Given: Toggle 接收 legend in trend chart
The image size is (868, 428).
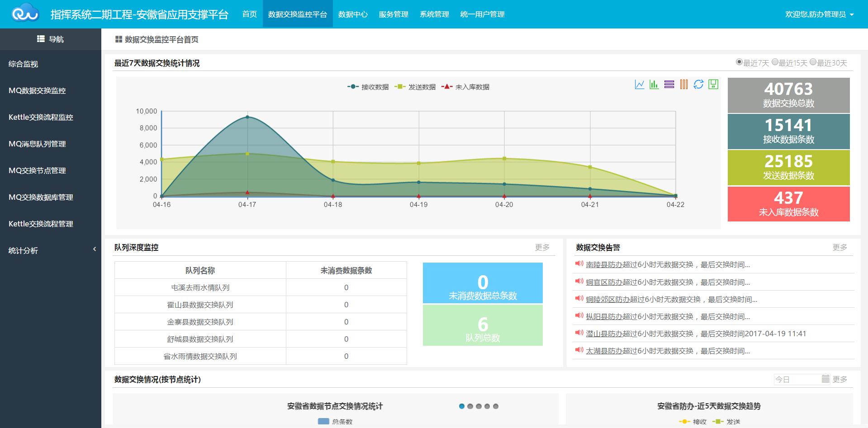Looking at the screenshot, I should pos(693,422).
